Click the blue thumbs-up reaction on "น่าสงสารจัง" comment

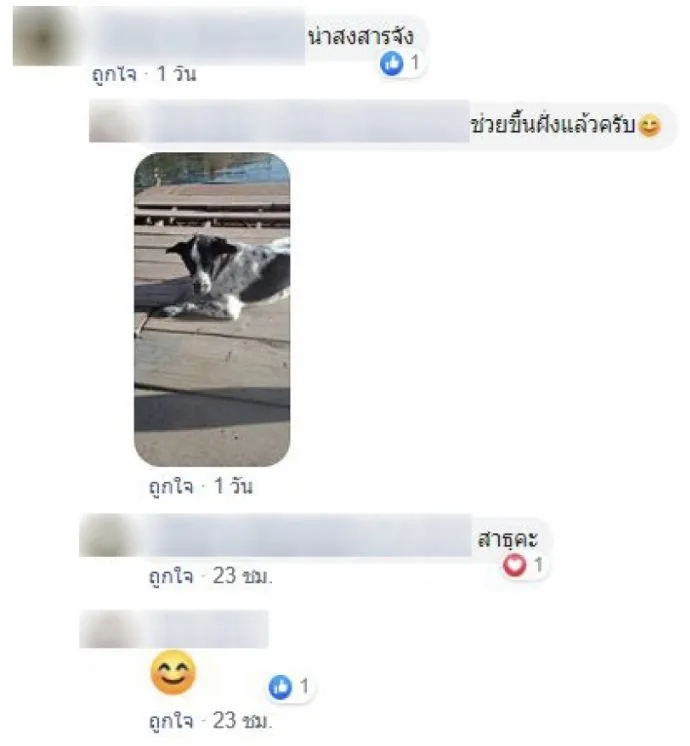click(391, 64)
